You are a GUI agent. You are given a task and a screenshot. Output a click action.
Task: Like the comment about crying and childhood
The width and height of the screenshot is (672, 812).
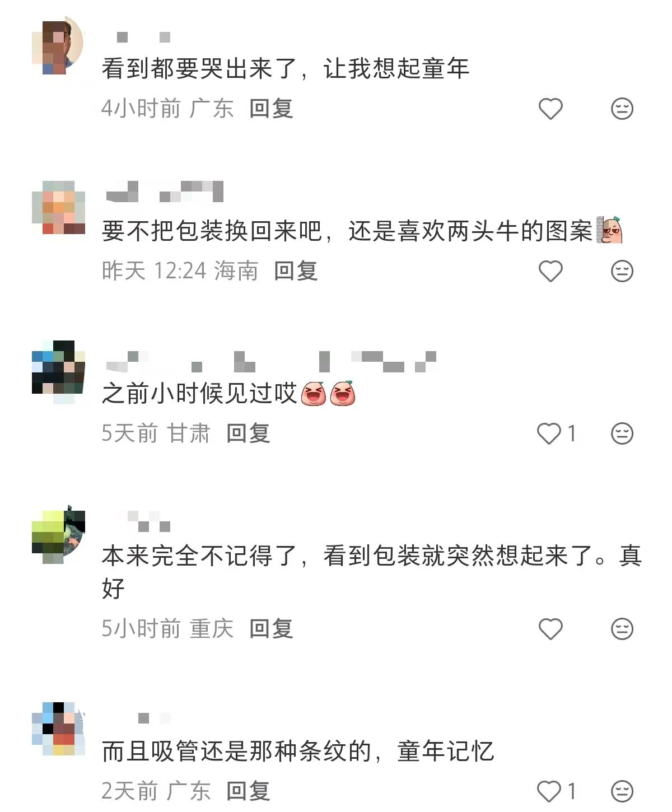click(550, 109)
